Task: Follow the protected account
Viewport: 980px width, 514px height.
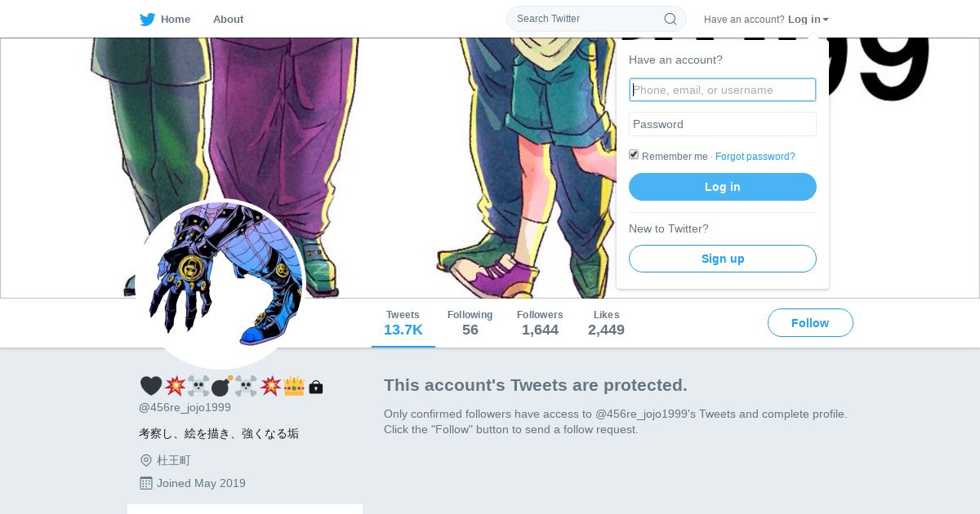Action: [810, 323]
